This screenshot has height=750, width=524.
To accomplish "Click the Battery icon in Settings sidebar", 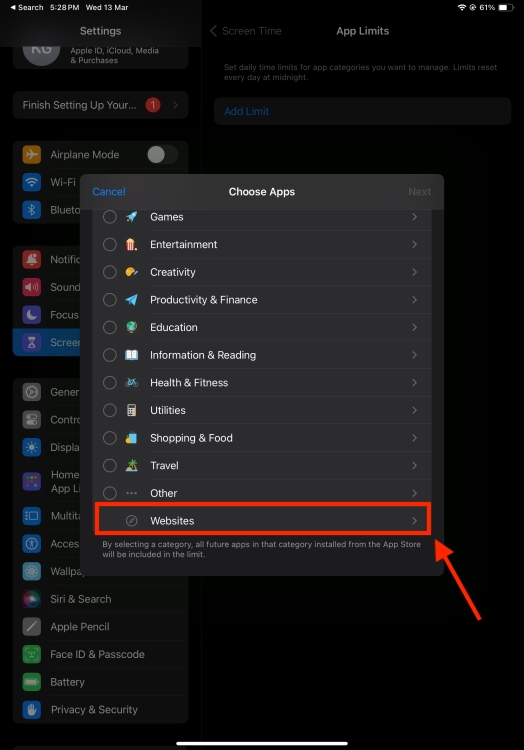I will click(x=32, y=682).
